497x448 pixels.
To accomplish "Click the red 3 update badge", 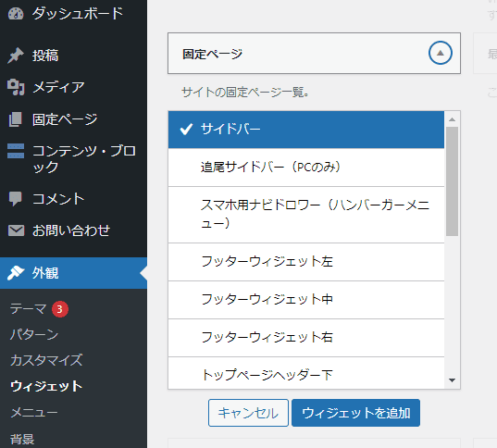I will point(60,309).
